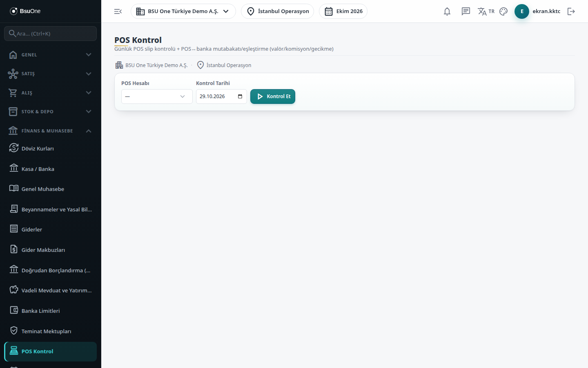The height and width of the screenshot is (368, 588).
Task: Expand the SATIŞ section
Action: pyautogui.click(x=51, y=74)
